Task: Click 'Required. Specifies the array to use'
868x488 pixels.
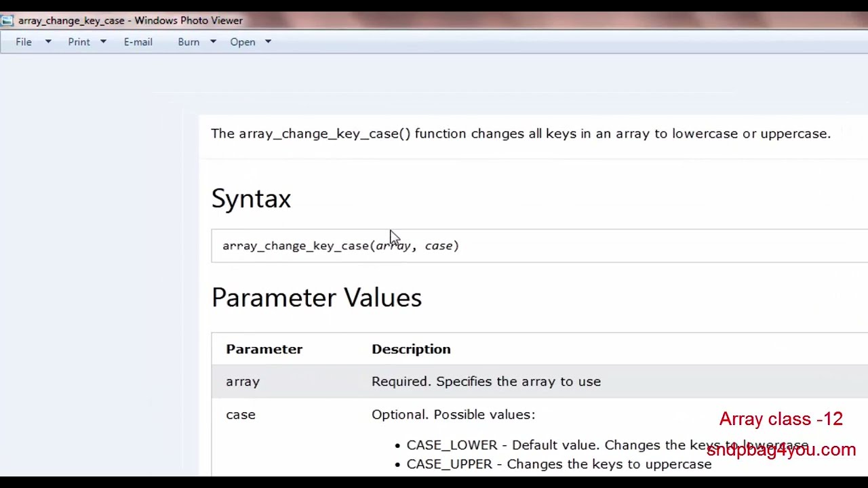Action: [x=486, y=382]
